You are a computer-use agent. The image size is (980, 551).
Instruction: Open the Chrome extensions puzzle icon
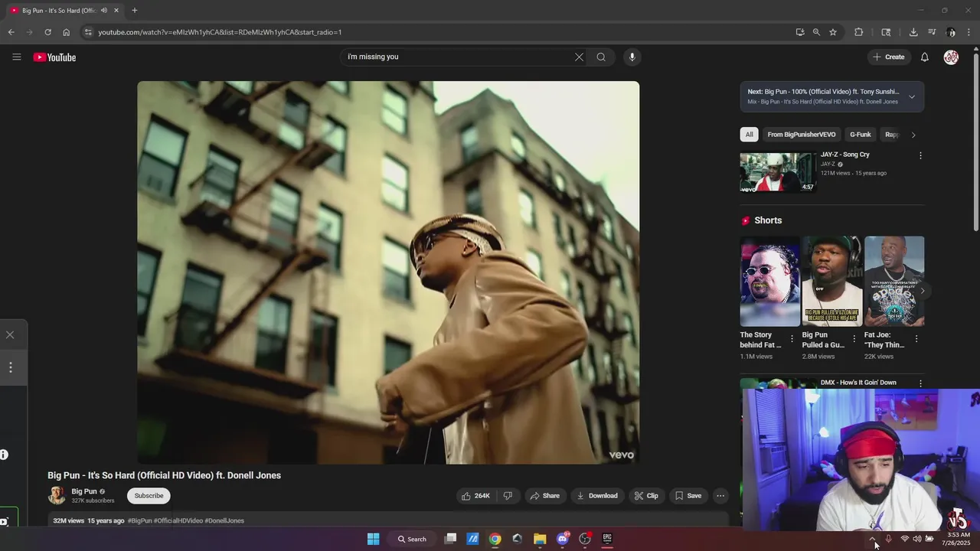point(858,32)
